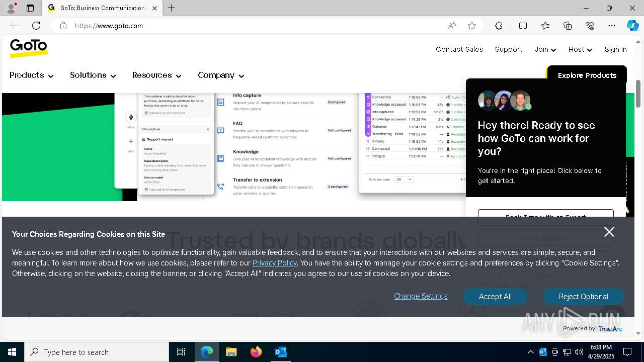644x362 pixels.
Task: Open the browser profile icon
Action: click(11, 8)
